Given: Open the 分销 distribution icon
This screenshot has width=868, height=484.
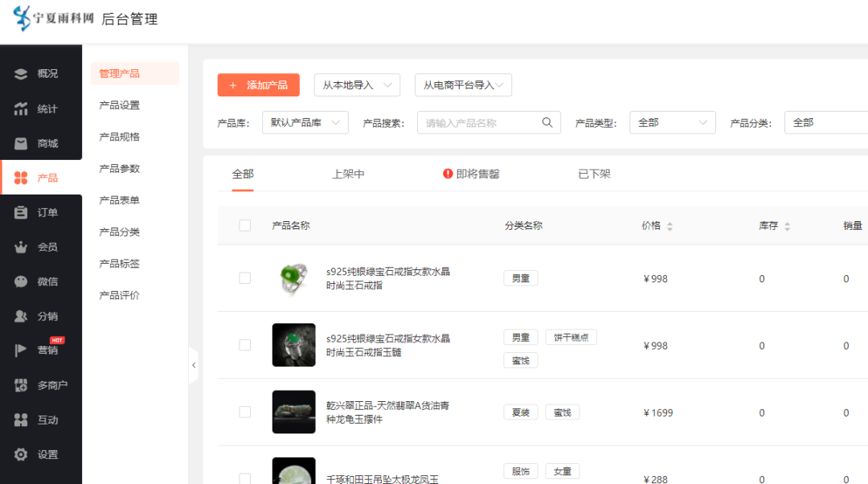Looking at the screenshot, I should [20, 316].
